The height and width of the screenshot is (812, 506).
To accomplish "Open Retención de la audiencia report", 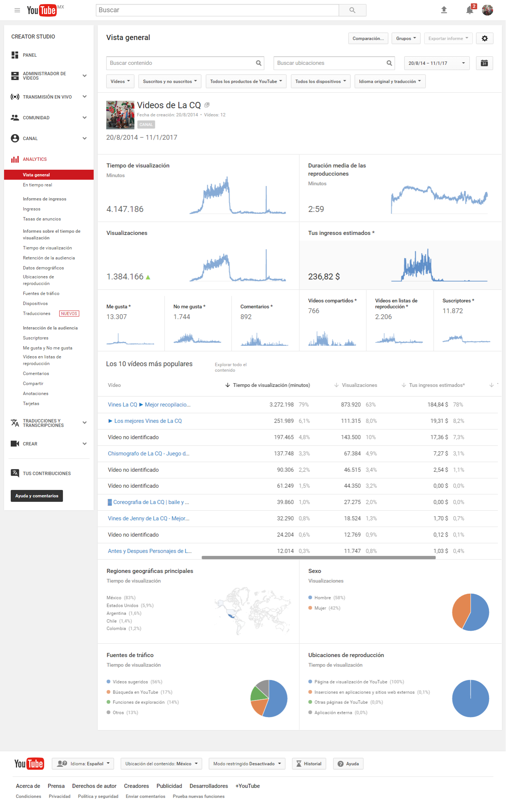I will pos(49,258).
